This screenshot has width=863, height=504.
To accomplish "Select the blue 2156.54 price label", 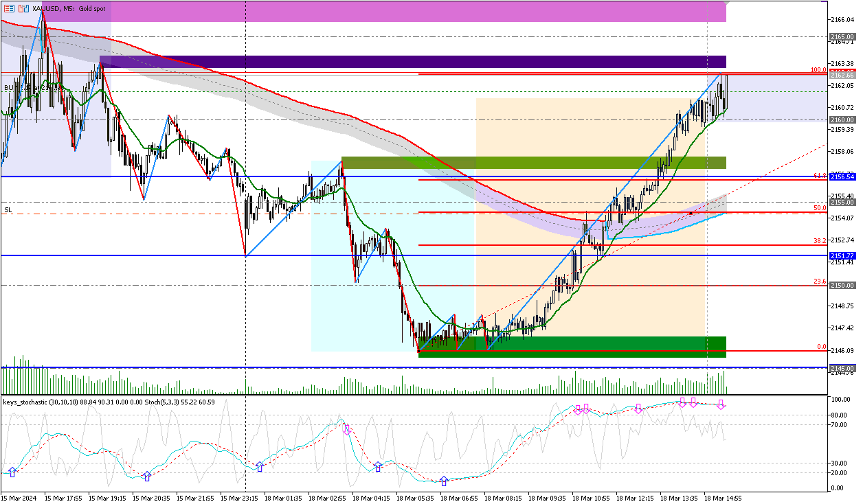I will click(841, 176).
